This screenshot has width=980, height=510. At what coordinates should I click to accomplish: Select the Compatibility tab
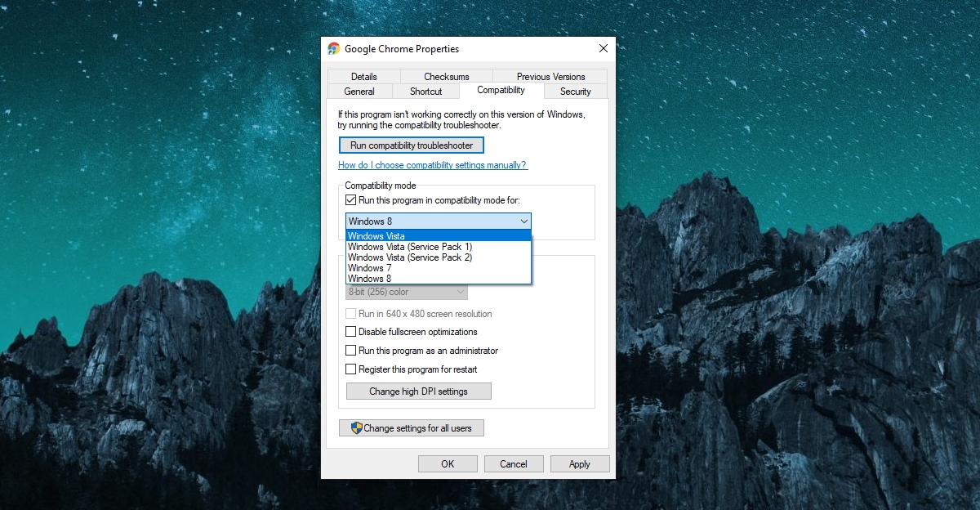[x=501, y=90]
